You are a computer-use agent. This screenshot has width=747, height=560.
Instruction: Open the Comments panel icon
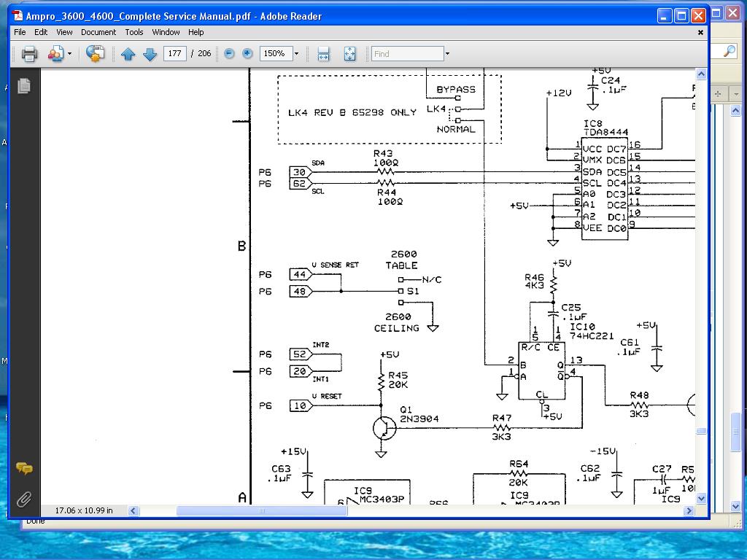(24, 469)
